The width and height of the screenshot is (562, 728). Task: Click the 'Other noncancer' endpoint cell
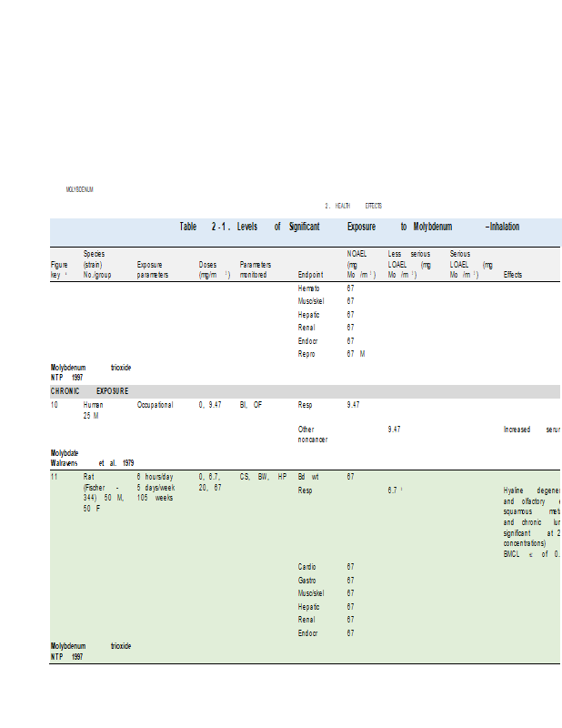312,434
